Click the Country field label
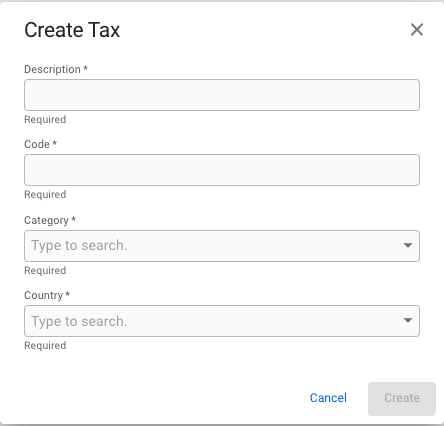The height and width of the screenshot is (426, 444). (43, 295)
